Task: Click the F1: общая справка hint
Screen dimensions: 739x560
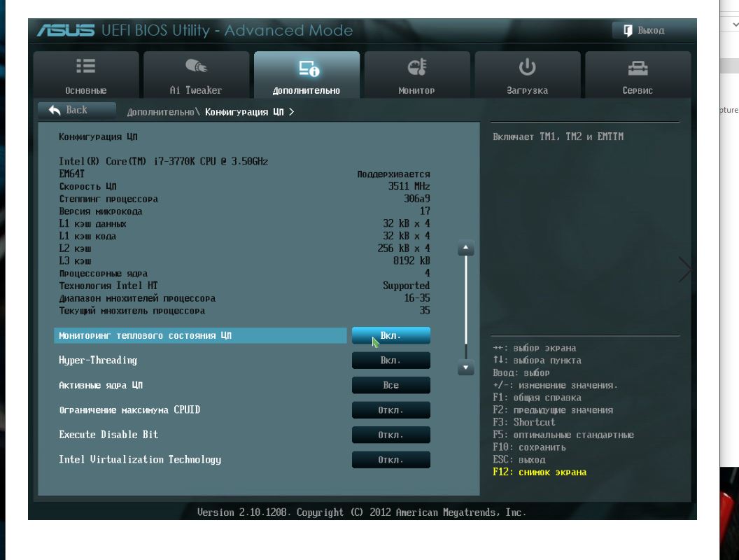Action: click(537, 398)
